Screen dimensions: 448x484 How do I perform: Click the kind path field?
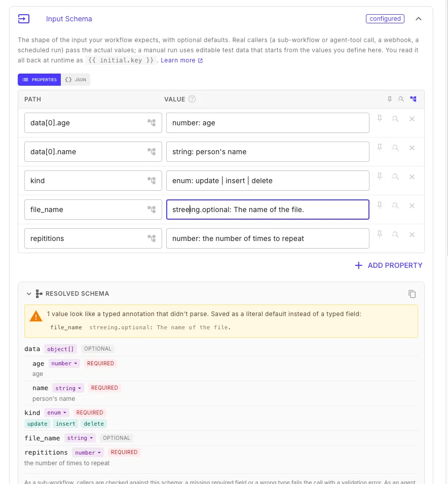(93, 181)
